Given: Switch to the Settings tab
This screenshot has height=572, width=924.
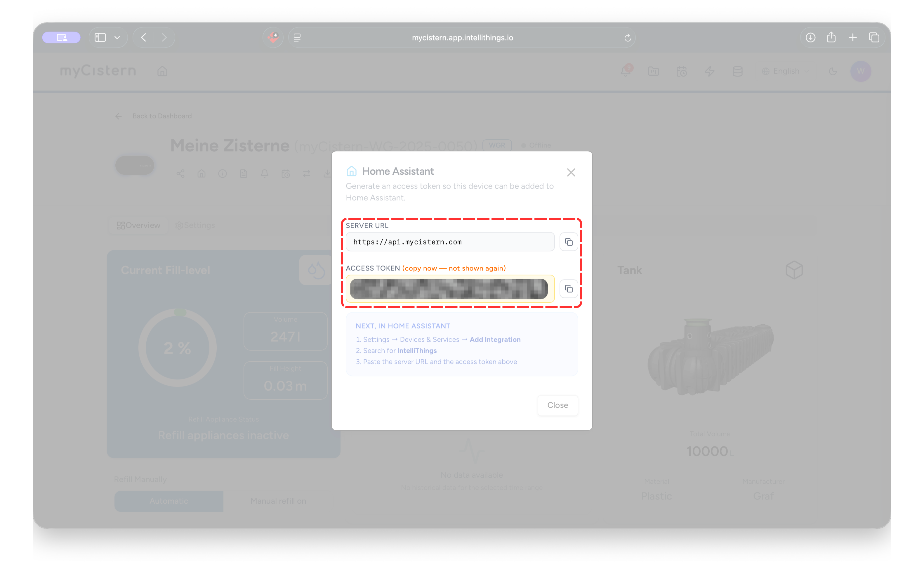Looking at the screenshot, I should pyautogui.click(x=195, y=226).
